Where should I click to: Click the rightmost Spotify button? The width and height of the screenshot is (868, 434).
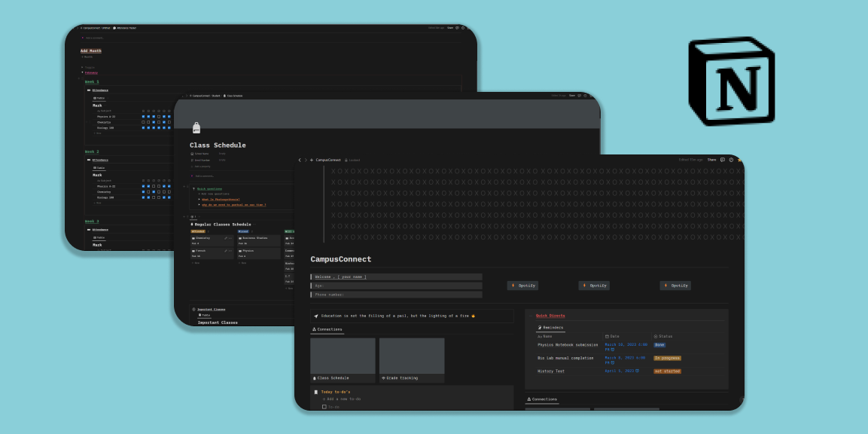click(675, 286)
